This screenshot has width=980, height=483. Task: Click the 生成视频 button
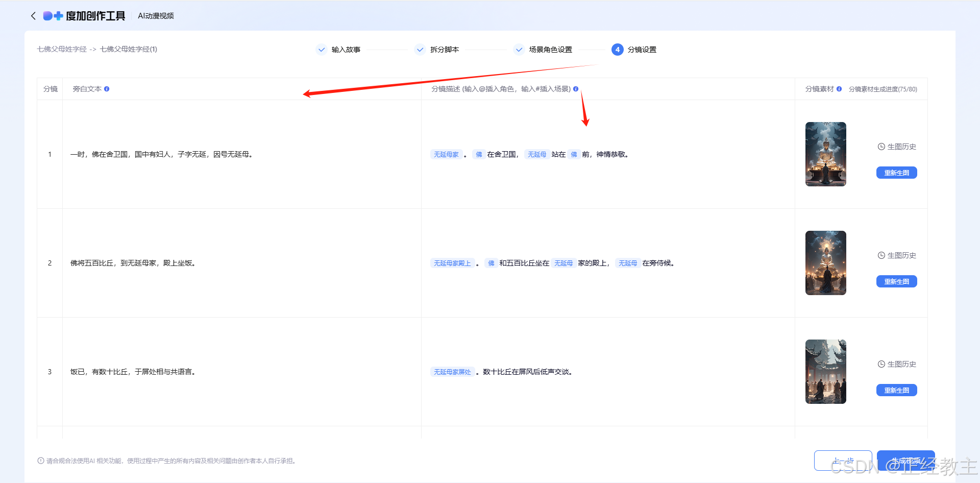point(906,461)
